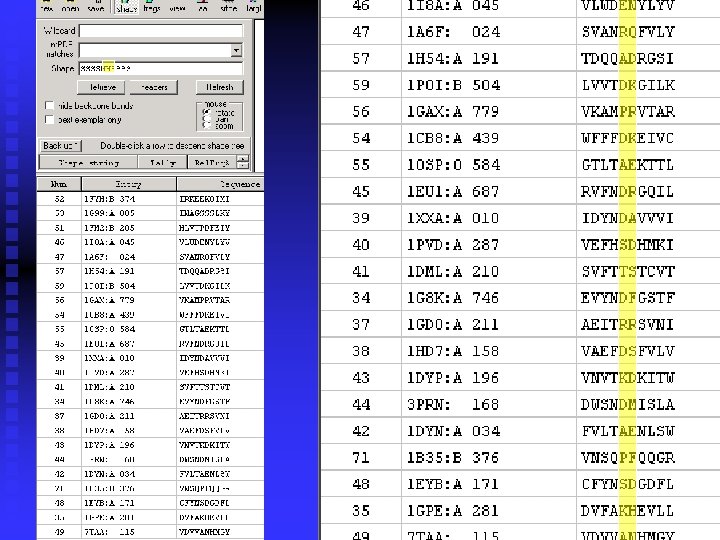Choose the 'pan' mouse mode radio

pos(207,119)
